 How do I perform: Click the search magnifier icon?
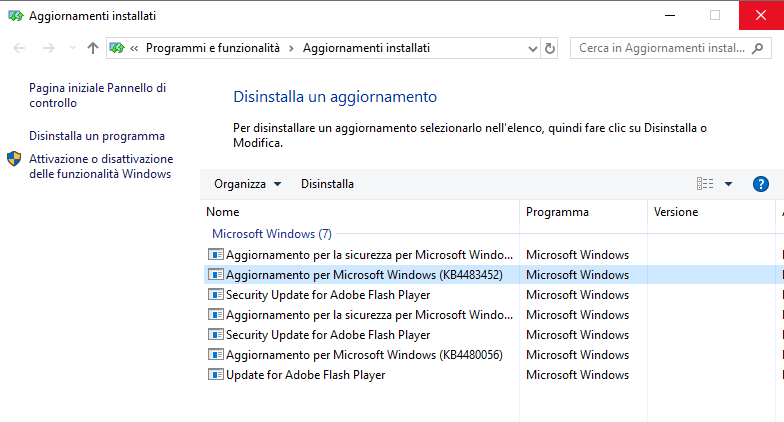point(758,48)
